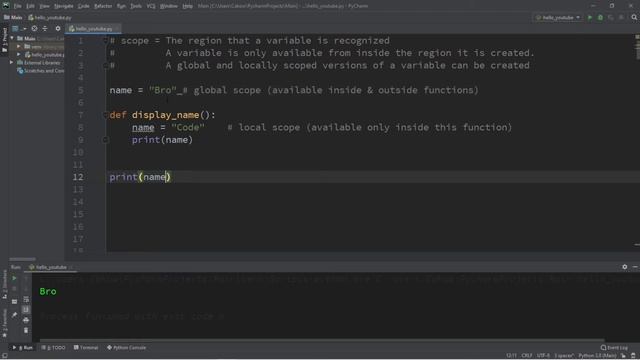
Task: Clear all Run console output trash icon
Action: [26, 330]
